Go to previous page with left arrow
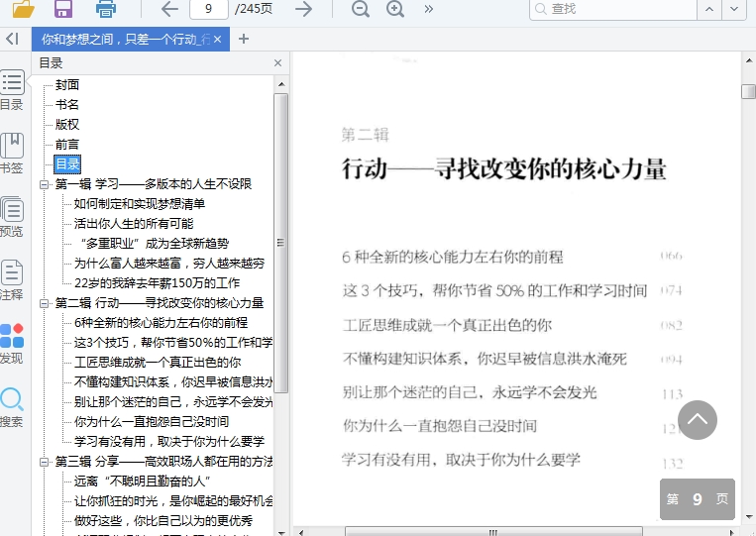 coord(169,9)
